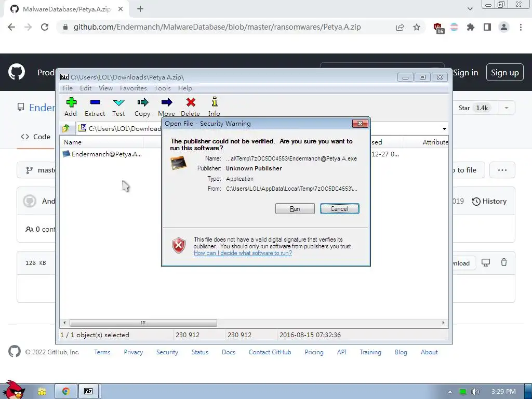532x399 pixels.
Task: Click the GitHub logo in the header
Action: point(17,72)
